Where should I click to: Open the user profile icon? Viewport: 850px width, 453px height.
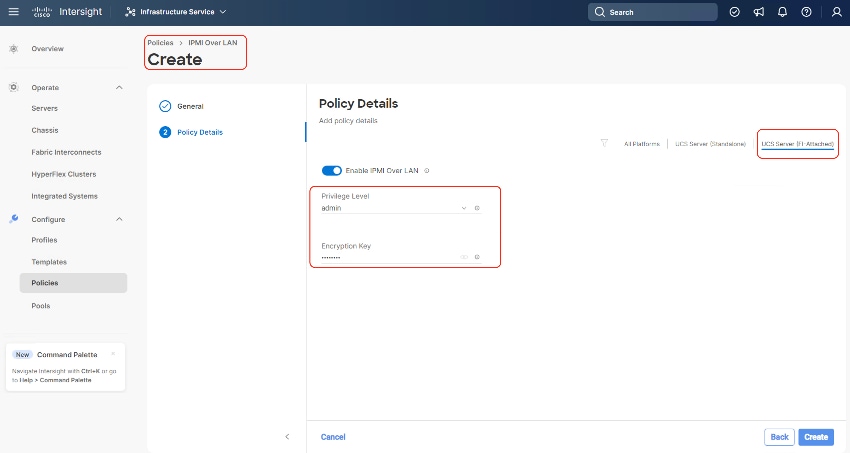836,12
